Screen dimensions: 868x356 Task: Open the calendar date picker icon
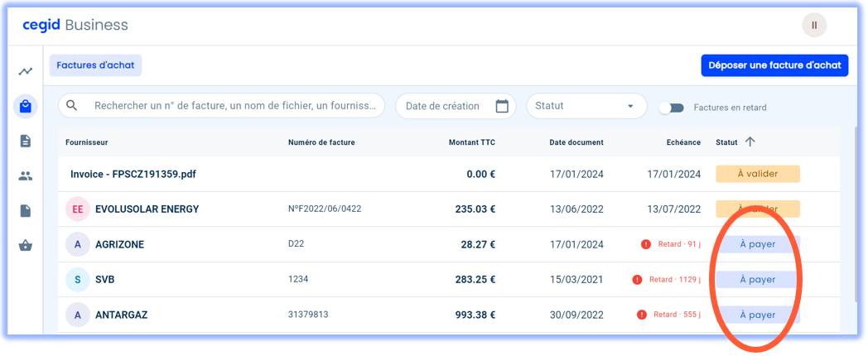point(502,106)
